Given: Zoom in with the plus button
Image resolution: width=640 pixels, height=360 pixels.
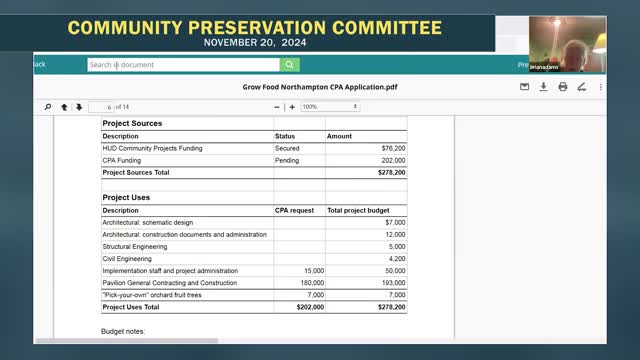Looking at the screenshot, I should tap(292, 107).
